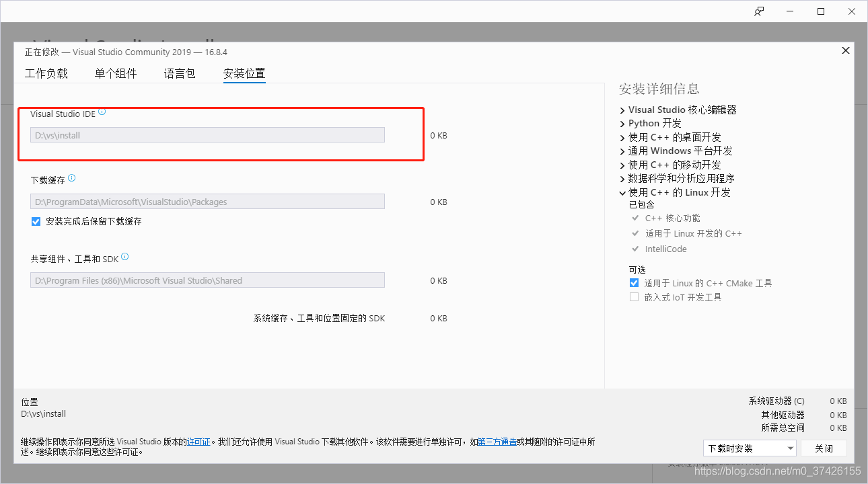The image size is (868, 484).
Task: Click 系统缓存、工具和位置固定的 SDK text
Action: (319, 318)
